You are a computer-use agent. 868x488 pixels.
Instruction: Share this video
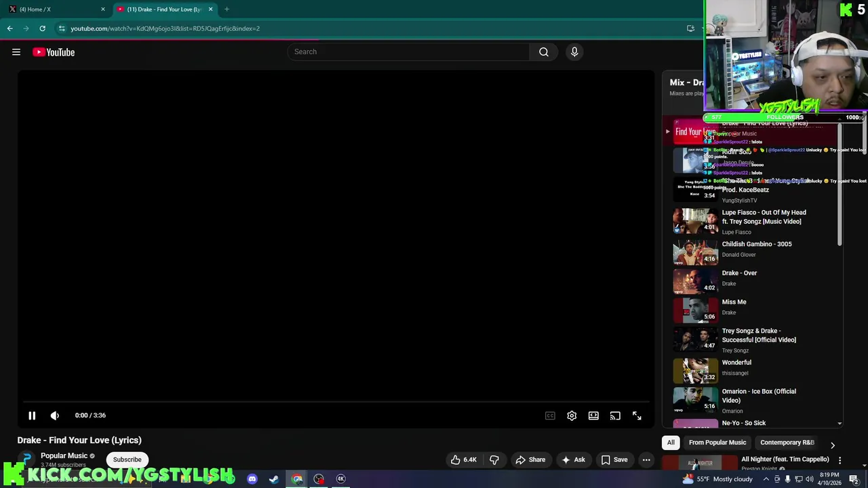530,460
